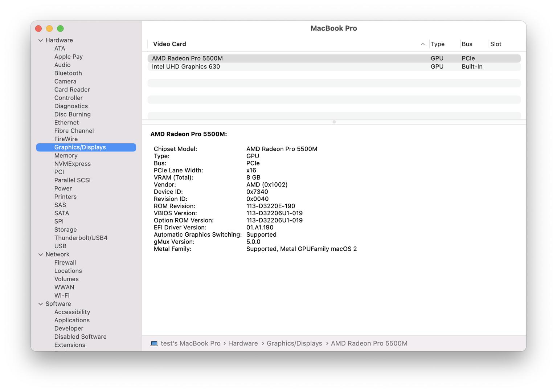Image resolution: width=557 pixels, height=392 pixels.
Task: Click the Video Card column sort arrow
Action: pyautogui.click(x=423, y=44)
